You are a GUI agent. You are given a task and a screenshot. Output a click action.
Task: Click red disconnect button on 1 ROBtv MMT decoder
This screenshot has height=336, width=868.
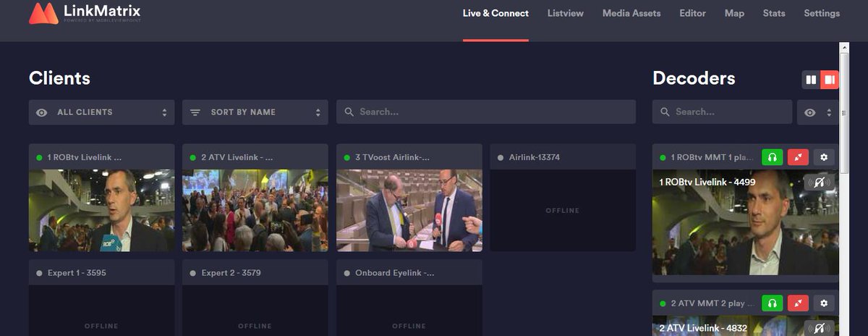click(x=798, y=157)
